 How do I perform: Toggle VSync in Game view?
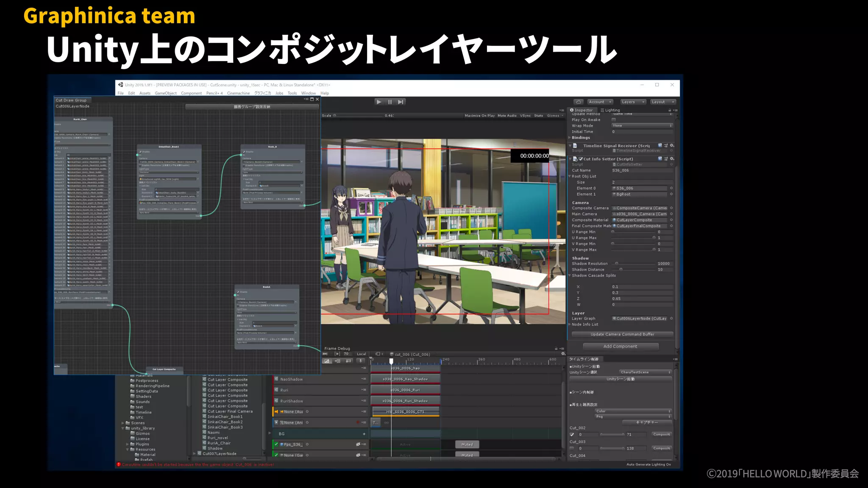(526, 116)
